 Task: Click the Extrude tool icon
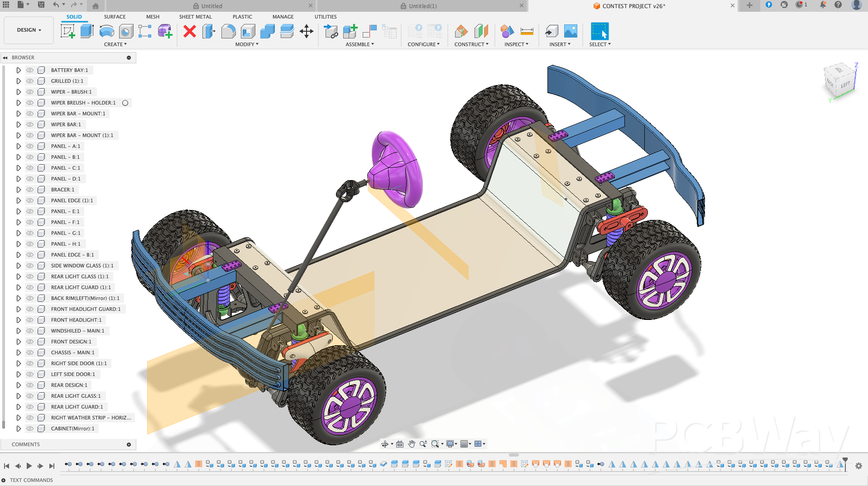(x=87, y=31)
